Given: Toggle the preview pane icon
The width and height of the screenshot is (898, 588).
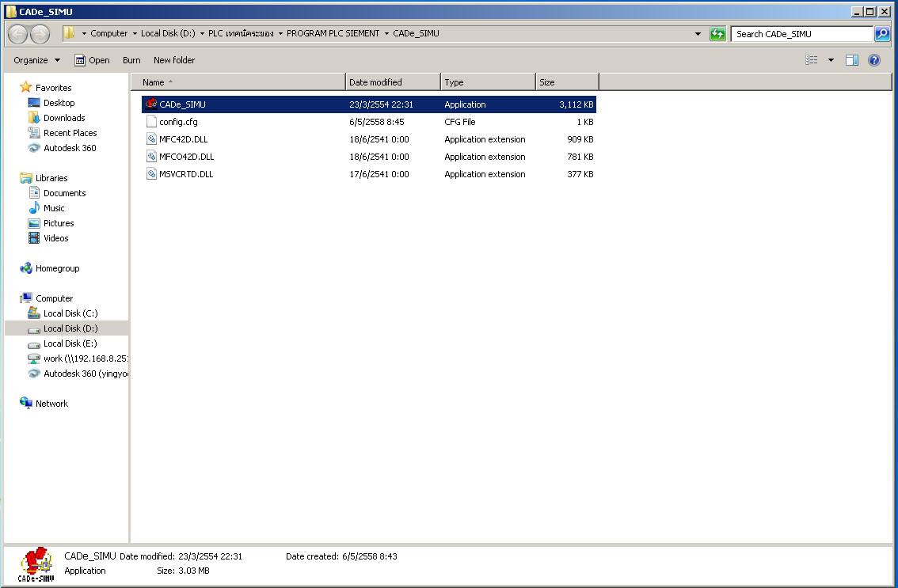Looking at the screenshot, I should pos(851,59).
